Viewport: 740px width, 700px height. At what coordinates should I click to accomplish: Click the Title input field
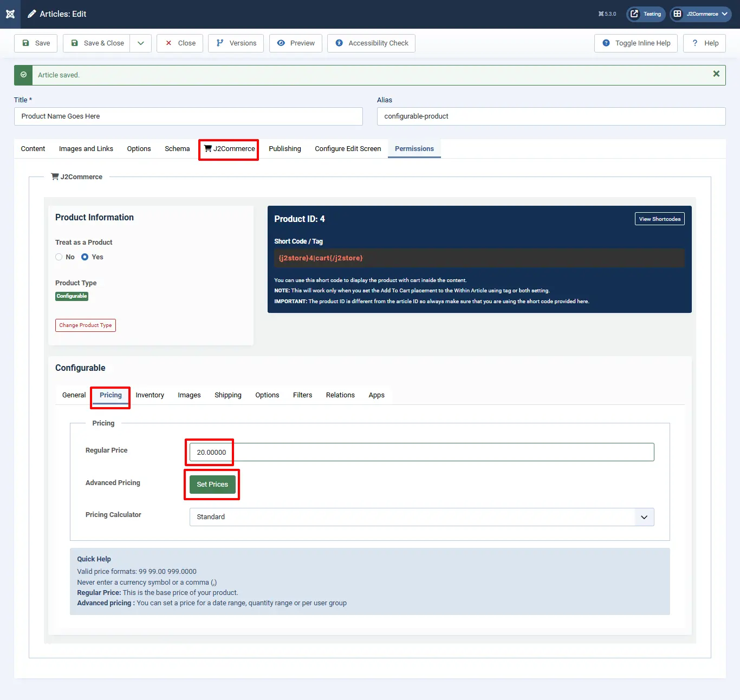pyautogui.click(x=189, y=116)
